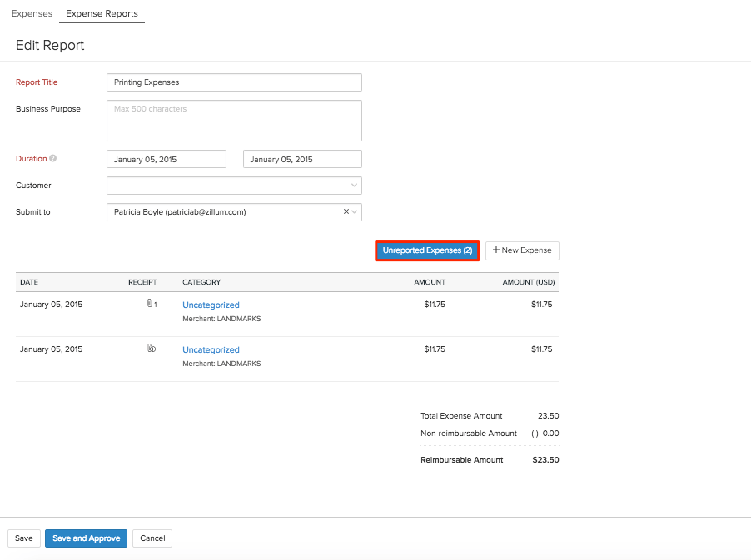
Task: Click the New Expense button
Action: (x=522, y=250)
